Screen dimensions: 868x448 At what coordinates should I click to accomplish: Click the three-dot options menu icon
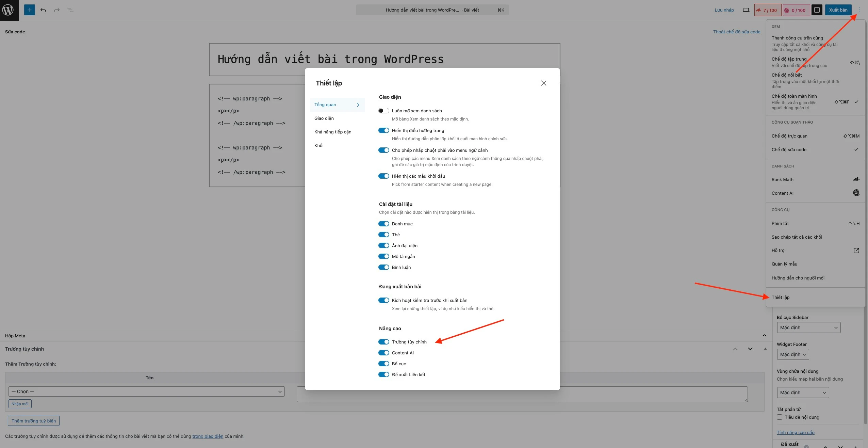[859, 10]
